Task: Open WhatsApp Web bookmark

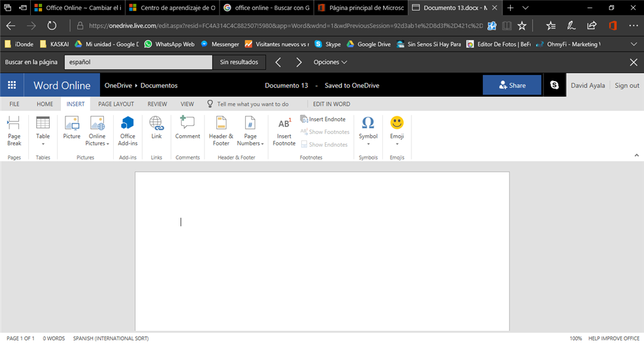Action: point(170,44)
